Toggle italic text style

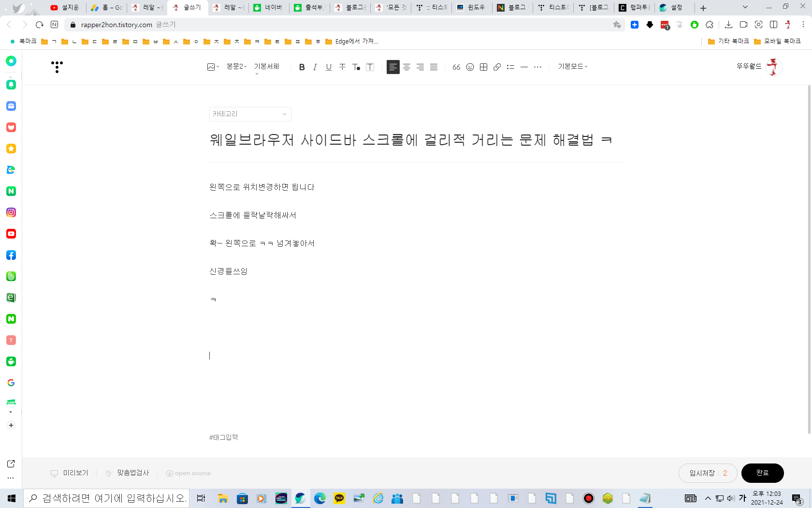[x=315, y=67]
